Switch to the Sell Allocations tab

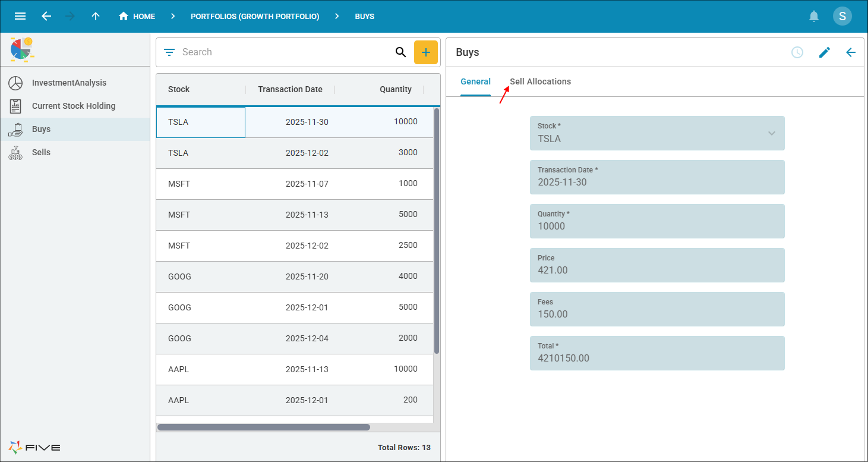540,81
